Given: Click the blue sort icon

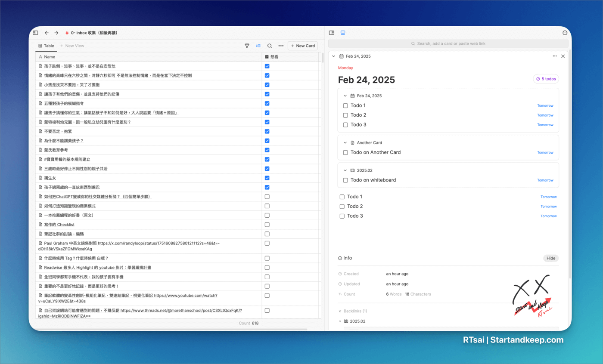Looking at the screenshot, I should [x=258, y=46].
